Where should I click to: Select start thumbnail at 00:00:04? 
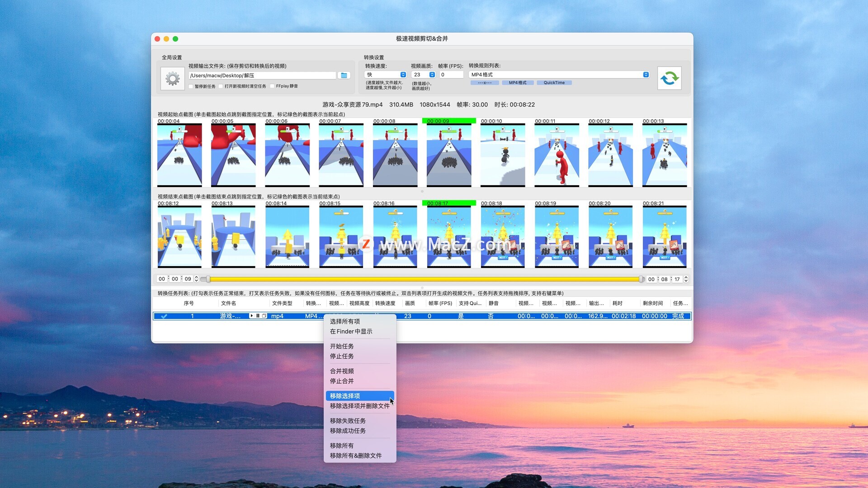pyautogui.click(x=179, y=155)
